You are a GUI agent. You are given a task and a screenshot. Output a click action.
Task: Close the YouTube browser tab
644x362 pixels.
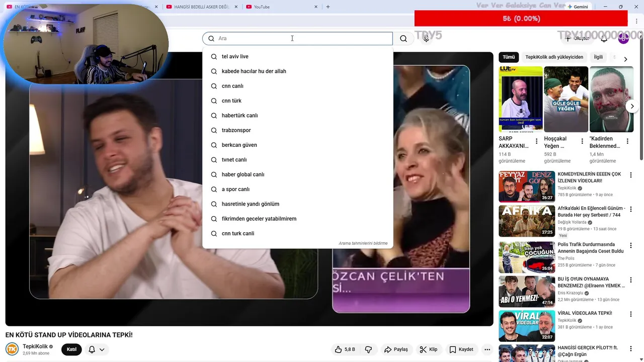point(316,7)
